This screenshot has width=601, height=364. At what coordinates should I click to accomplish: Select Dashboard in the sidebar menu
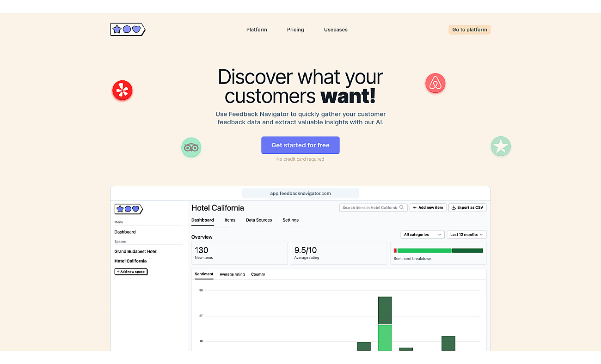click(125, 232)
